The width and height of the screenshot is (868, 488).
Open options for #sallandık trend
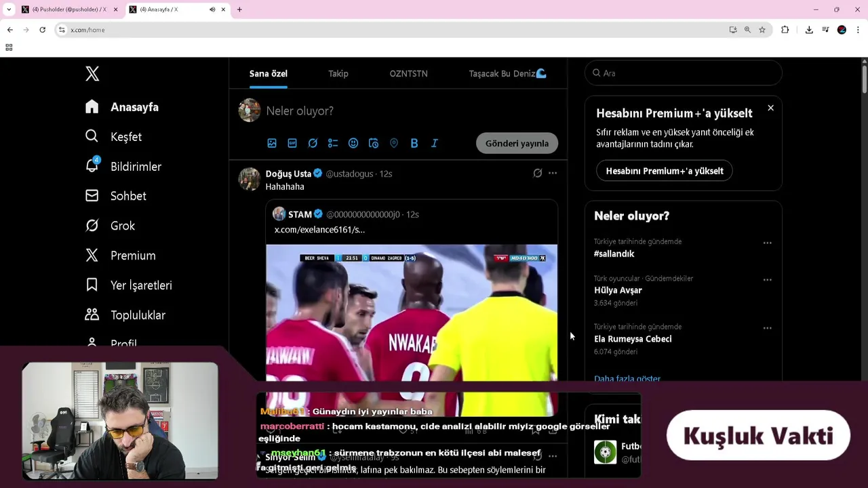pyautogui.click(x=768, y=243)
